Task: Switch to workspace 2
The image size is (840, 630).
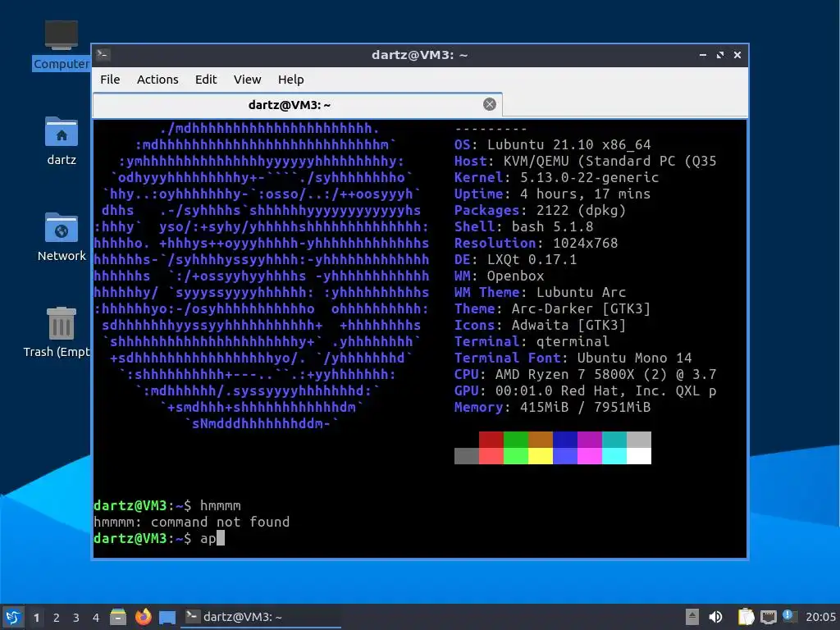Action: (57, 618)
